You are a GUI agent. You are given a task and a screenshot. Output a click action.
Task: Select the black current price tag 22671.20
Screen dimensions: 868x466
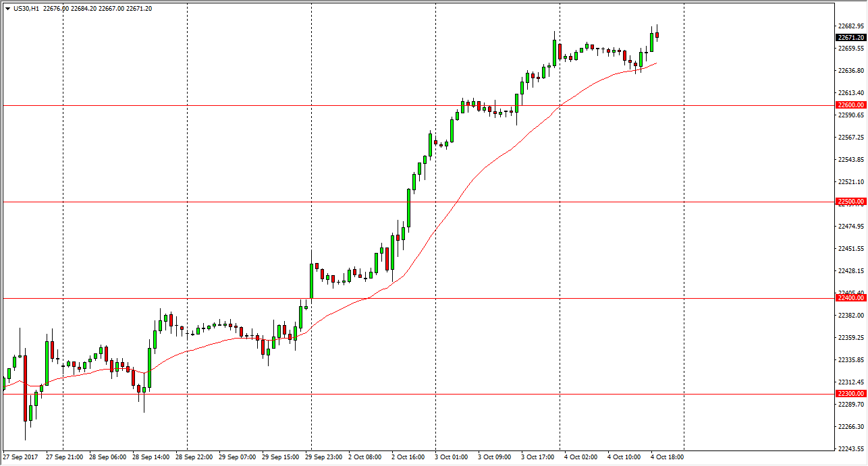[x=850, y=38]
